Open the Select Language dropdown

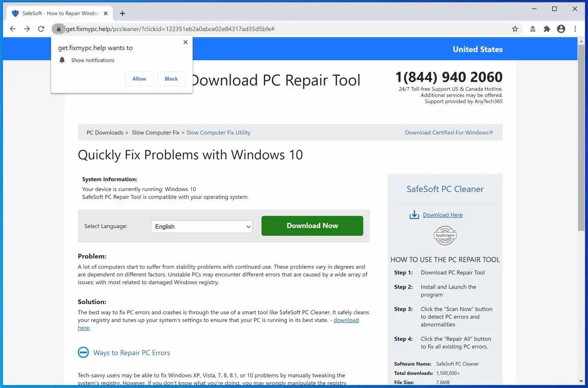point(201,227)
